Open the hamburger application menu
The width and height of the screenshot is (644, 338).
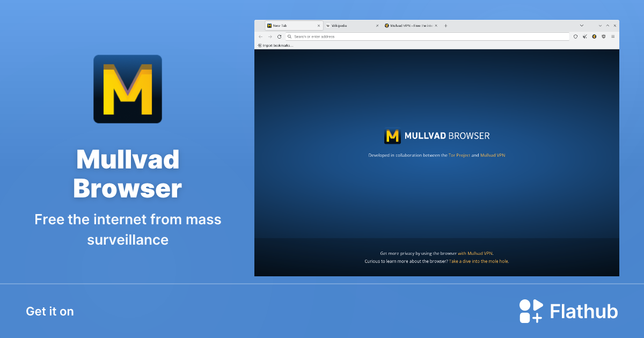pos(613,36)
